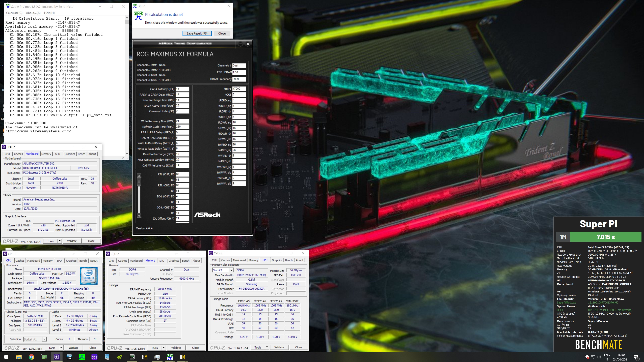Click the SuperPiMod.exe link in BenchMate panel
This screenshot has width=644, height=362.
566,303
